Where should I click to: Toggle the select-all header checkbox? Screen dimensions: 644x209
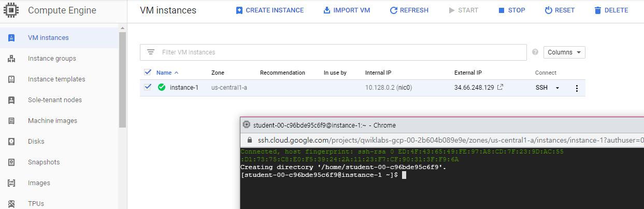148,72
